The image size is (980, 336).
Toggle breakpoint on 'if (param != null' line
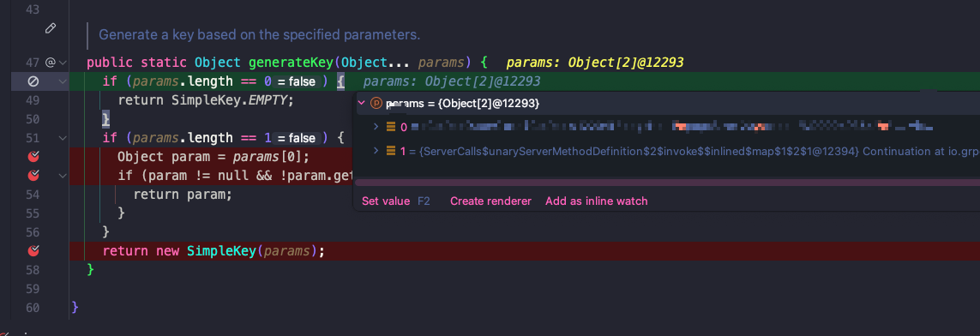tap(33, 176)
